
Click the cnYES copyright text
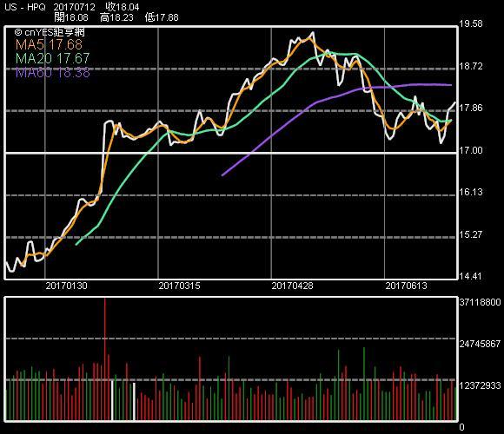[x=50, y=32]
